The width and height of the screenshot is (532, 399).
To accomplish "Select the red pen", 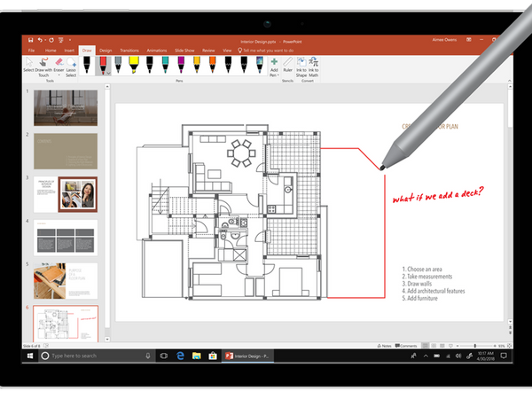I will point(103,65).
